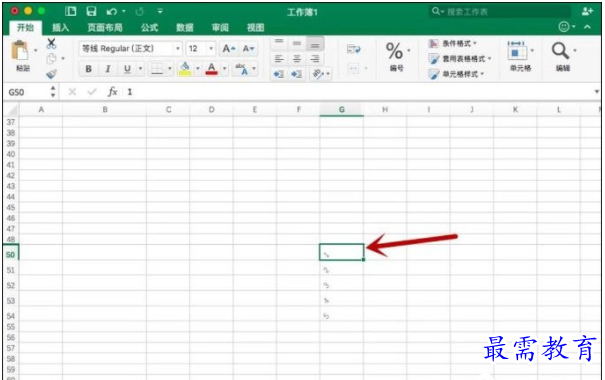Switch to the Page Layout (页面布局) tab

pos(105,27)
